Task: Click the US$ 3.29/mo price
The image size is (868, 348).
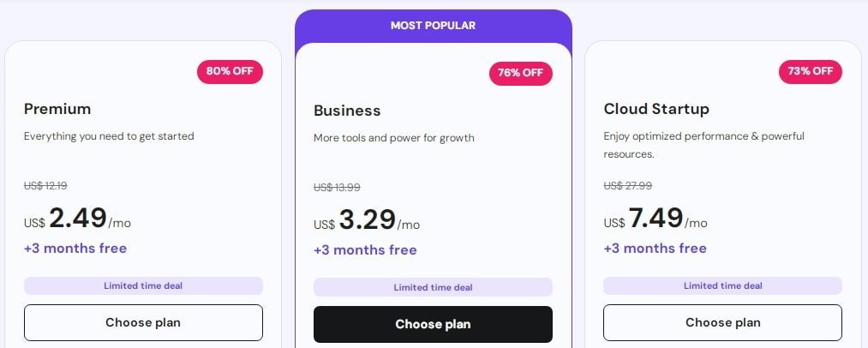Action: 368,222
